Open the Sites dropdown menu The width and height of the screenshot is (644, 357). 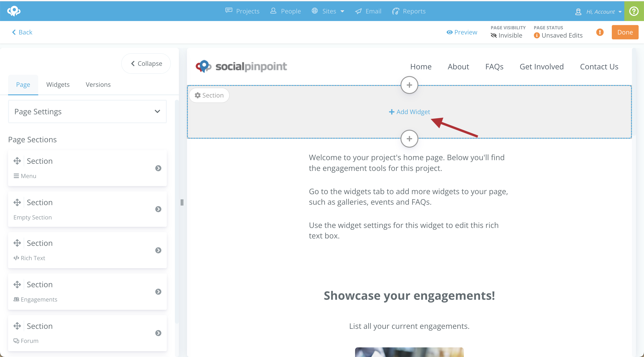tap(328, 11)
